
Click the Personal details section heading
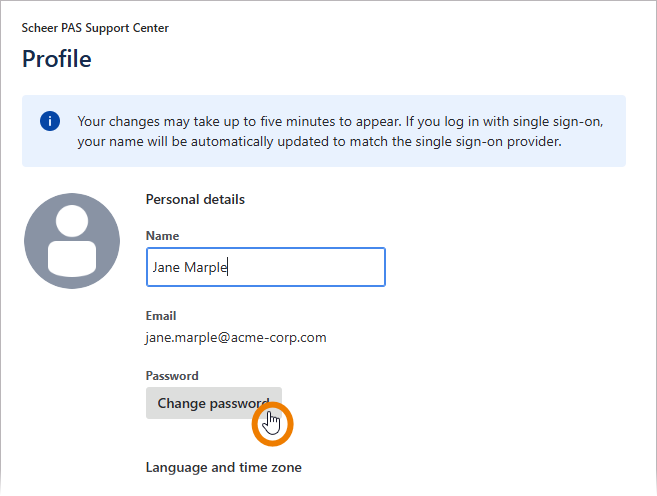(195, 199)
